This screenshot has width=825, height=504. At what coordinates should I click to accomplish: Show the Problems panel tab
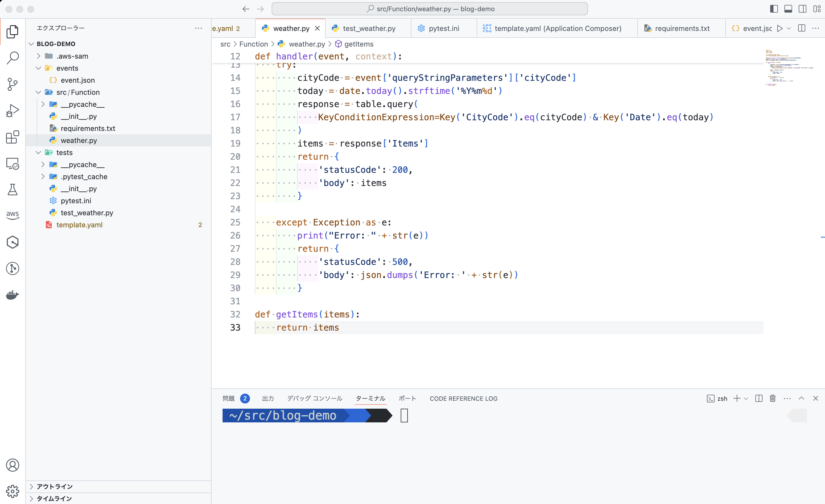coord(236,398)
